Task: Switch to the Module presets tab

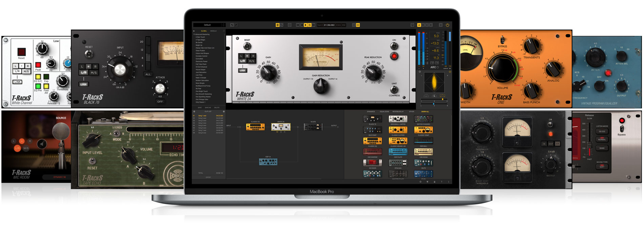Action: (214, 31)
